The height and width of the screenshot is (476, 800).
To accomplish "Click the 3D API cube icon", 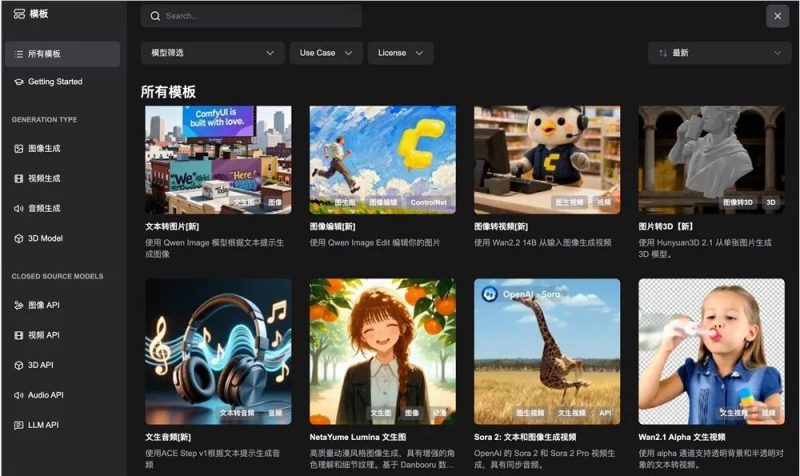I will (x=19, y=365).
